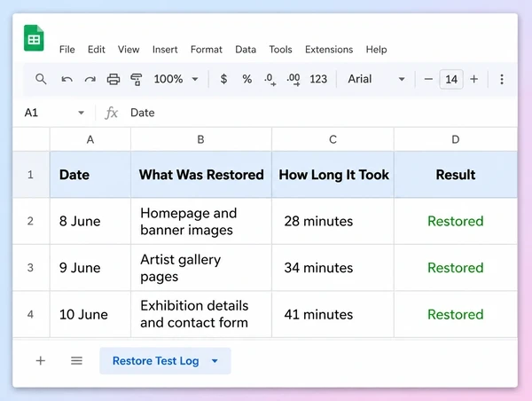This screenshot has height=401, width=532.
Task: Select the Artist gallery pages cell
Action: point(201,268)
